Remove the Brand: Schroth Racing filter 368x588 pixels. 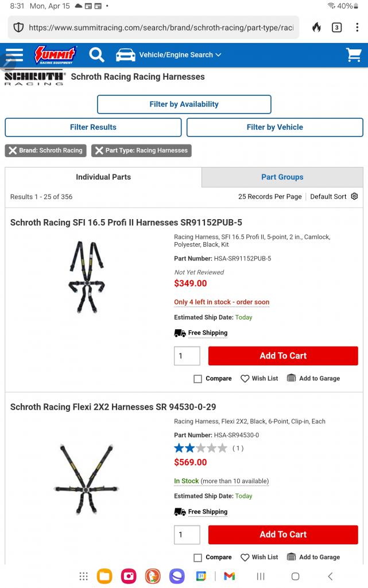pyautogui.click(x=45, y=150)
